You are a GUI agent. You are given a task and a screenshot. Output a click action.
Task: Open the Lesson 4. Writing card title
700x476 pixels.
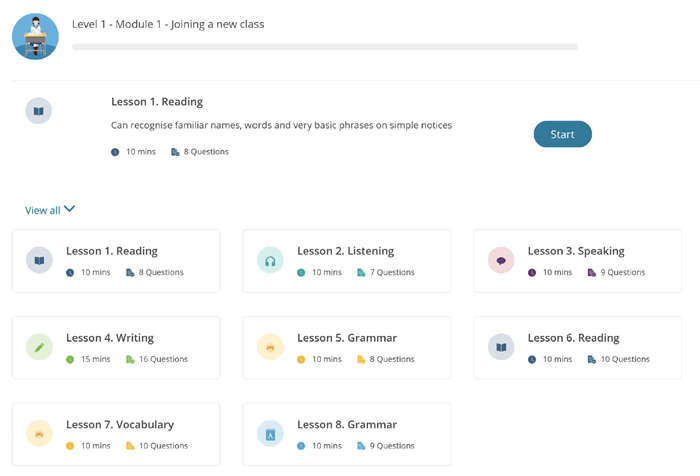[x=110, y=338]
